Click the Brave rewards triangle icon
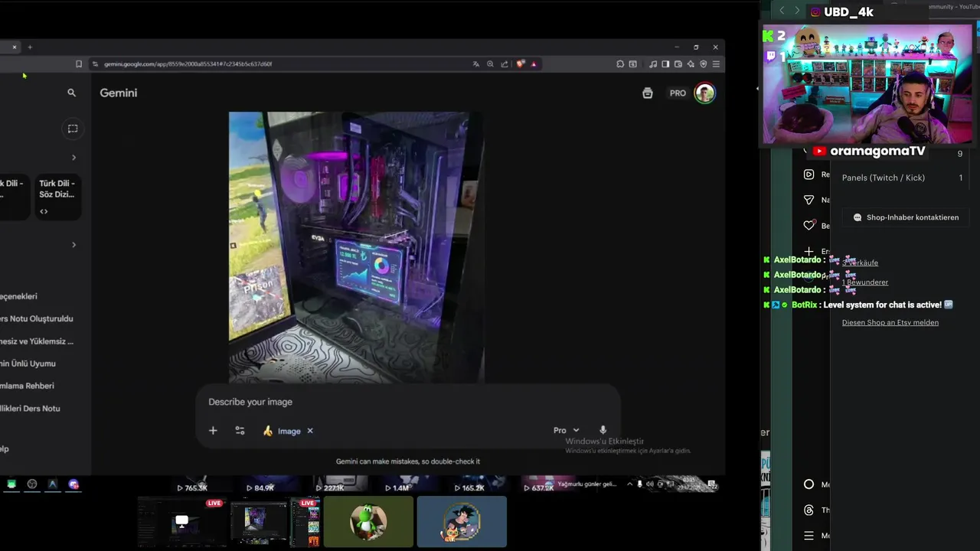980x551 pixels. click(534, 64)
